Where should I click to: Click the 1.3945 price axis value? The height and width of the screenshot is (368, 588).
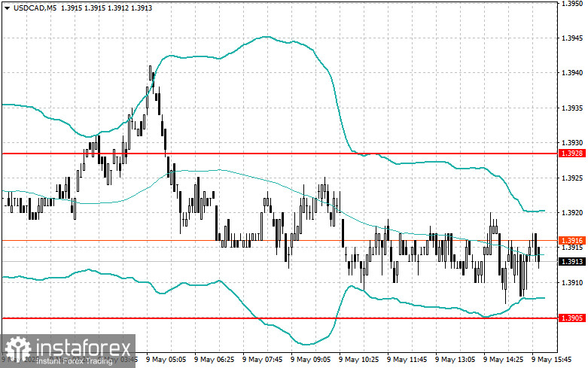coord(572,38)
